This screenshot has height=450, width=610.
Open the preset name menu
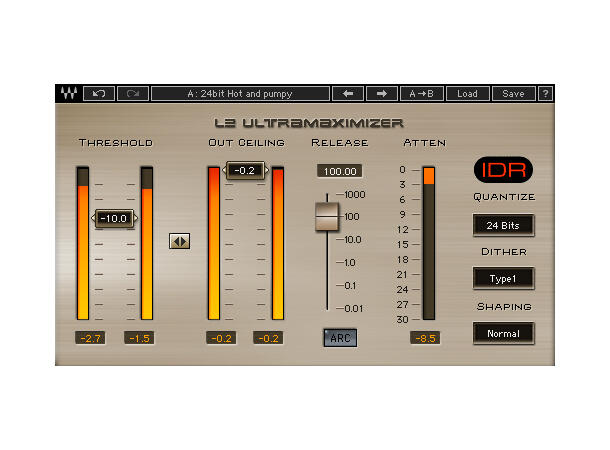click(240, 94)
